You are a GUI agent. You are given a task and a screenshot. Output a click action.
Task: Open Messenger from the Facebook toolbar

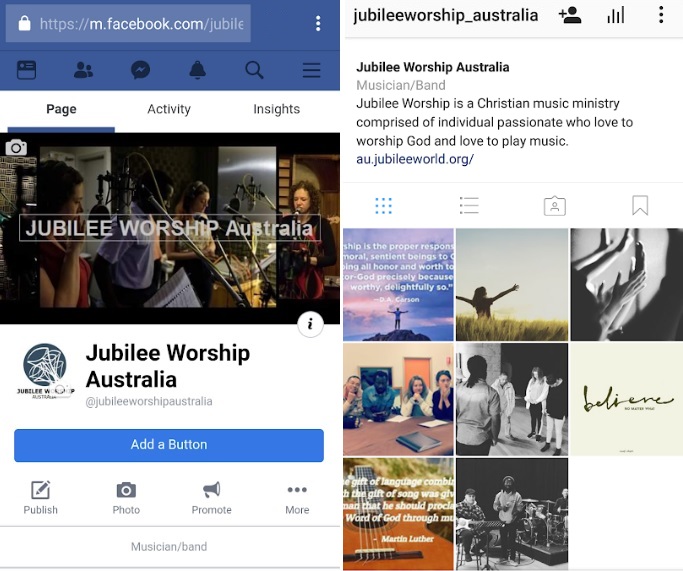click(x=141, y=70)
